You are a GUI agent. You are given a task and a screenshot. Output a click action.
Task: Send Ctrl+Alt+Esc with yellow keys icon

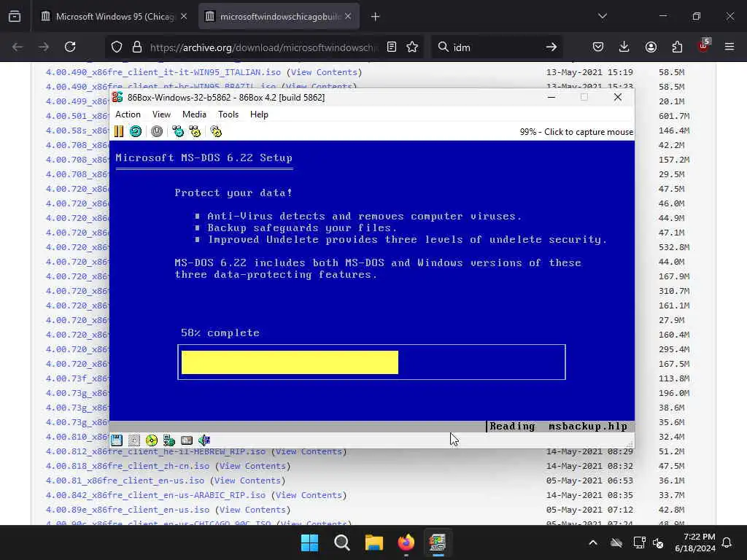pos(195,131)
